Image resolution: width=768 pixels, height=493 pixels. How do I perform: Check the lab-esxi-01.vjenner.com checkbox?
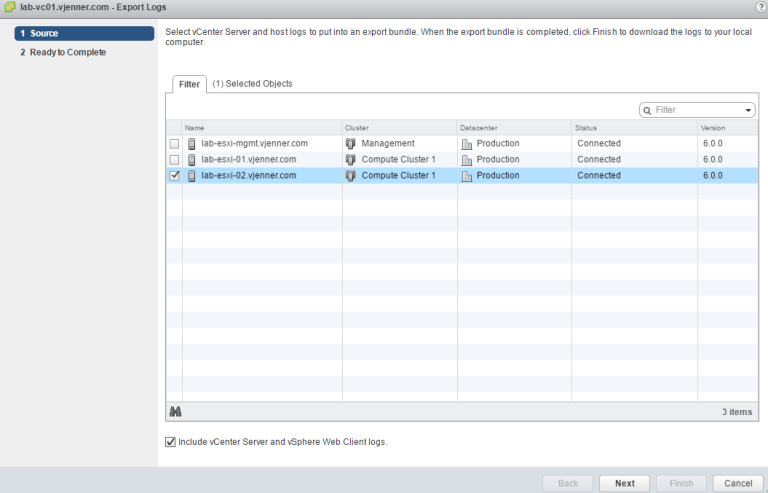[x=174, y=160]
